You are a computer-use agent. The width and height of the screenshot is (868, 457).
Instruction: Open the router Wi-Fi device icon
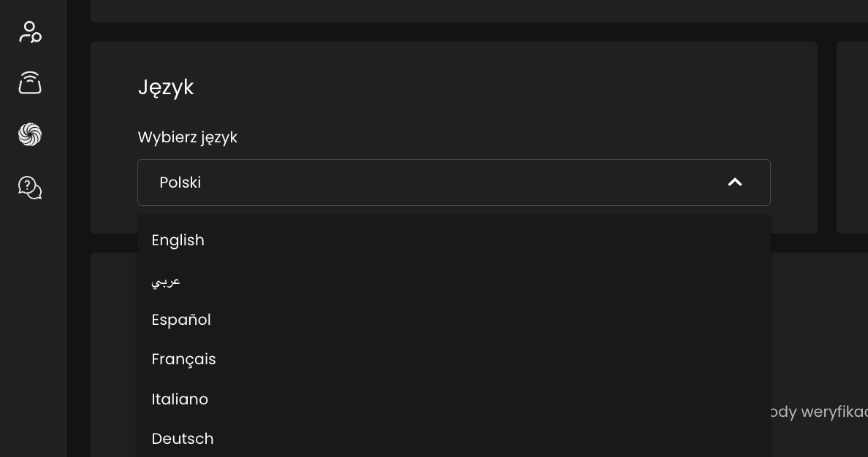coord(30,82)
